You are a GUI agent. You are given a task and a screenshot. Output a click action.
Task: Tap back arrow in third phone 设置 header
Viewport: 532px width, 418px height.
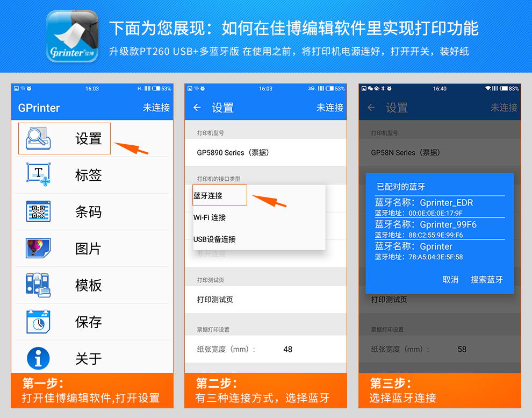coord(371,108)
